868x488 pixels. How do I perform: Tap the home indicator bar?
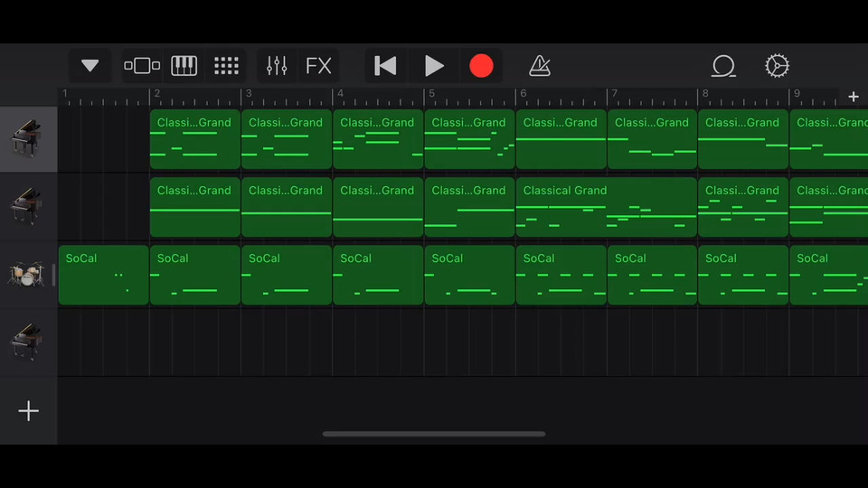(x=434, y=434)
